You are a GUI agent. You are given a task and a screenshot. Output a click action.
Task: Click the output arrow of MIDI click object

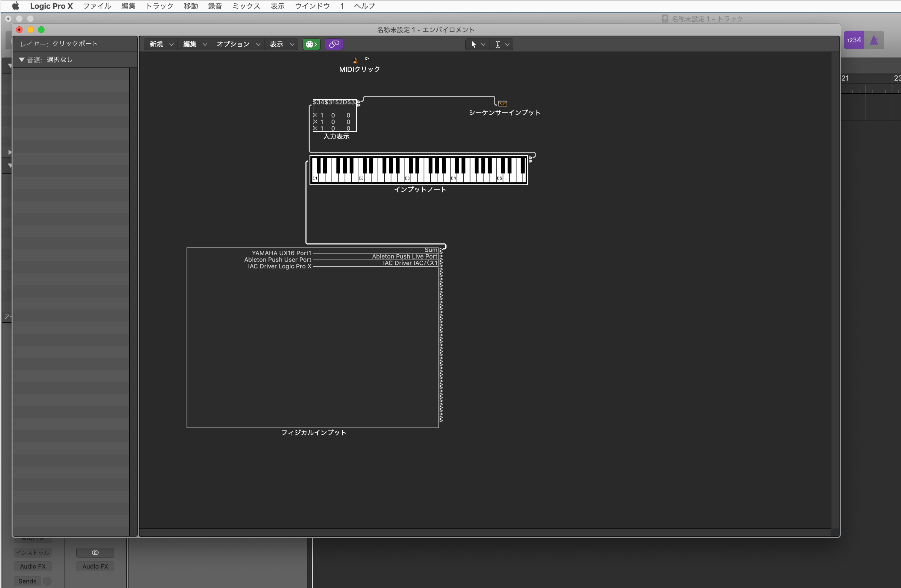(367, 58)
